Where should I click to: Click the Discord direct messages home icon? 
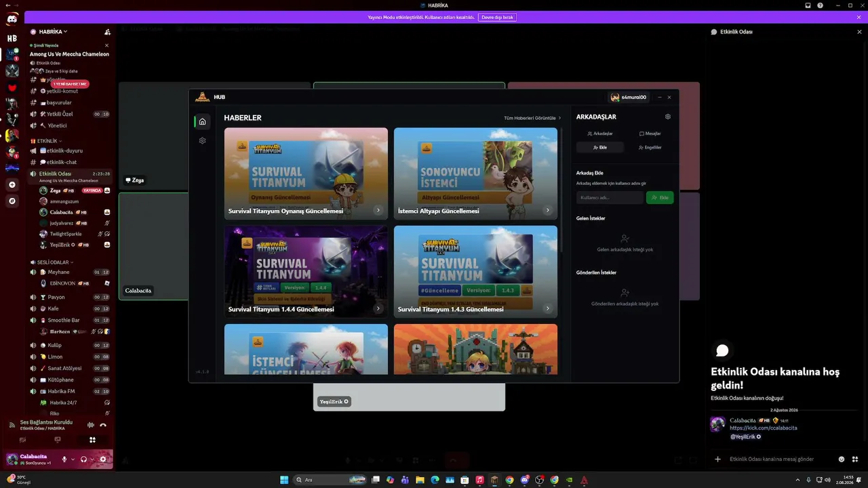[x=12, y=19]
